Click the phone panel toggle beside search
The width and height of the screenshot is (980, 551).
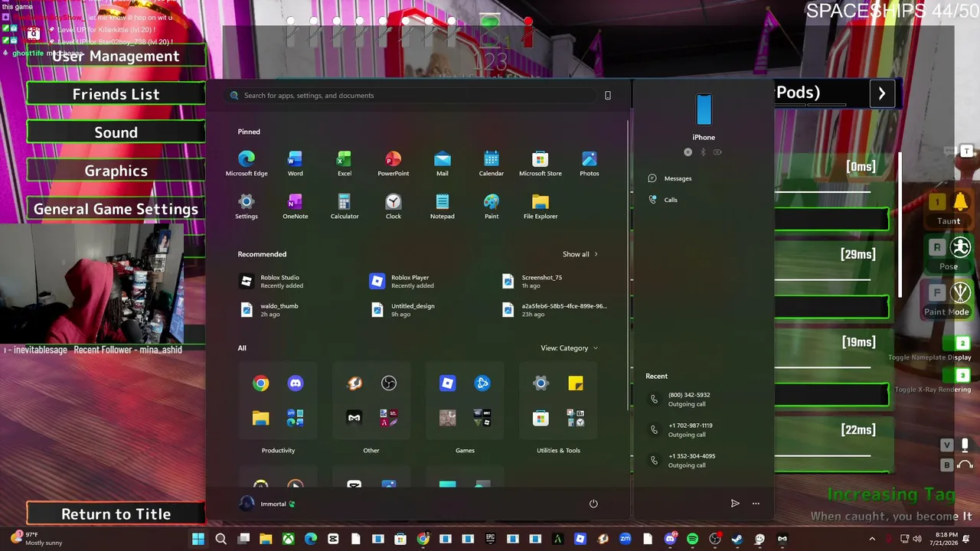click(608, 96)
